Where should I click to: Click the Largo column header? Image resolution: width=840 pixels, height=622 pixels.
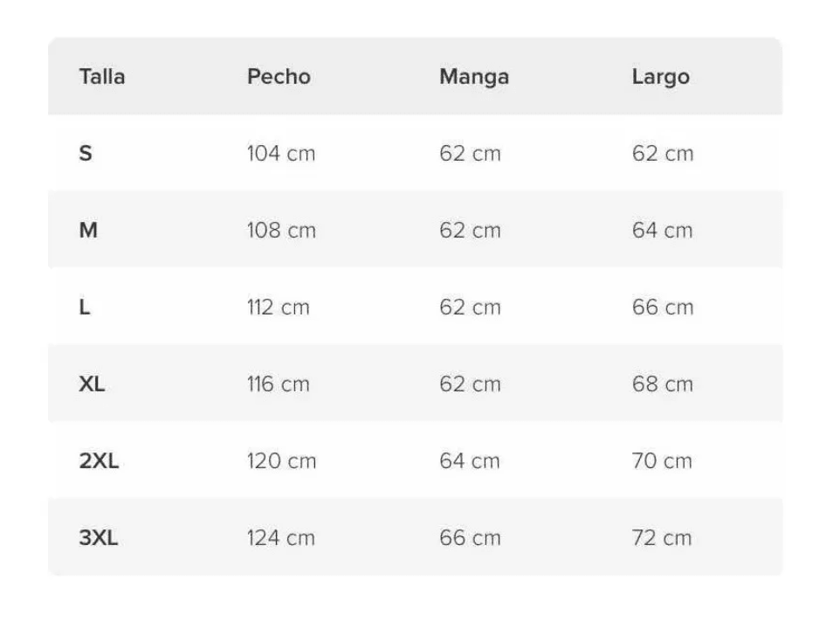click(660, 77)
